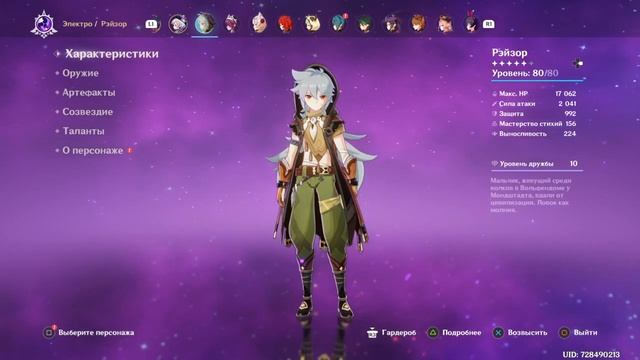Select the orange-haired character portrait
This screenshot has width=640, height=360.
coord(418,24)
